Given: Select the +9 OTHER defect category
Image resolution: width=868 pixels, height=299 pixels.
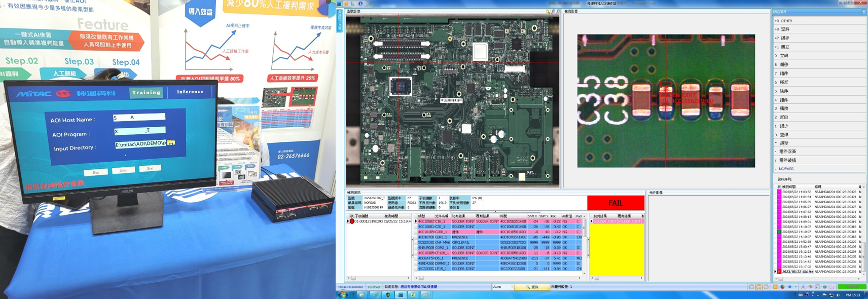Looking at the screenshot, I should 819,21.
